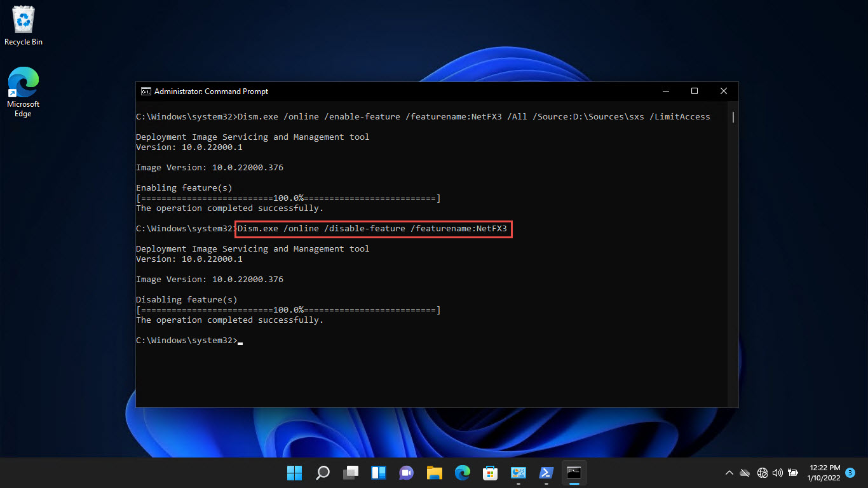The width and height of the screenshot is (868, 488).
Task: Expand hidden icons in the system tray
Action: click(x=729, y=473)
